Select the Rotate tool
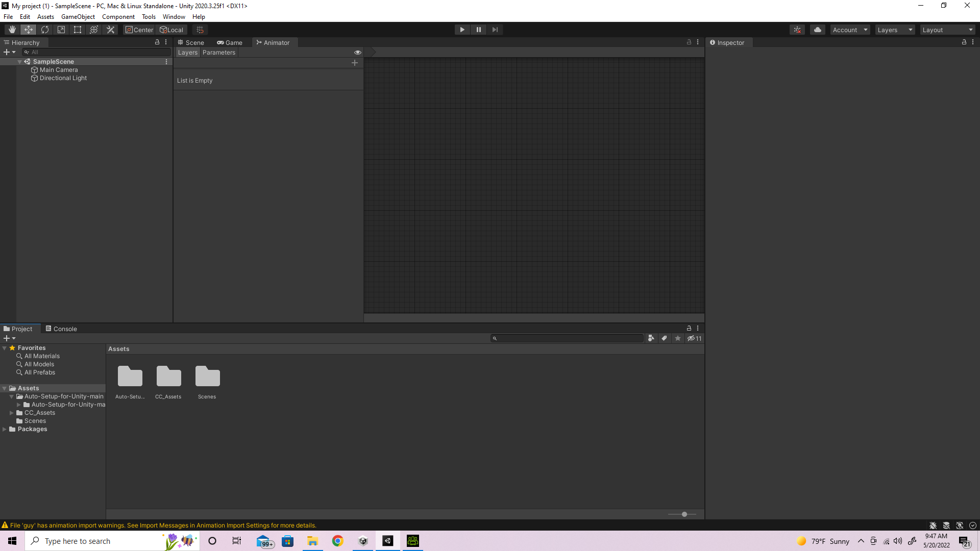The image size is (980, 551). (45, 30)
